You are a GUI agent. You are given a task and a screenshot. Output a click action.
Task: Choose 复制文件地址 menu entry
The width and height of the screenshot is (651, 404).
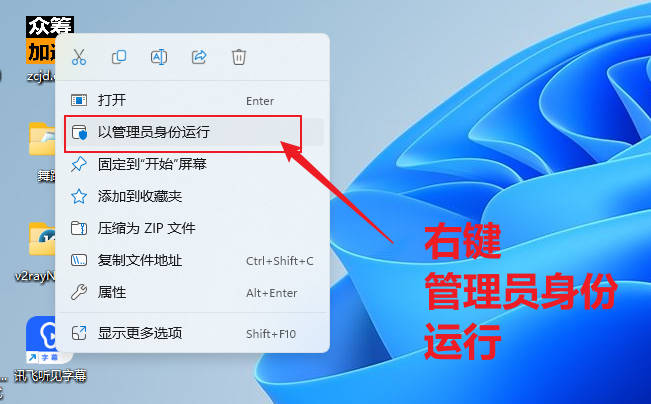click(x=193, y=260)
